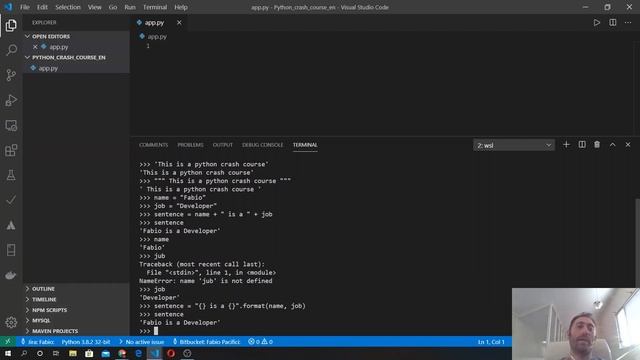The width and height of the screenshot is (640, 360).
Task: Create a new terminal with plus icon
Action: (566, 144)
